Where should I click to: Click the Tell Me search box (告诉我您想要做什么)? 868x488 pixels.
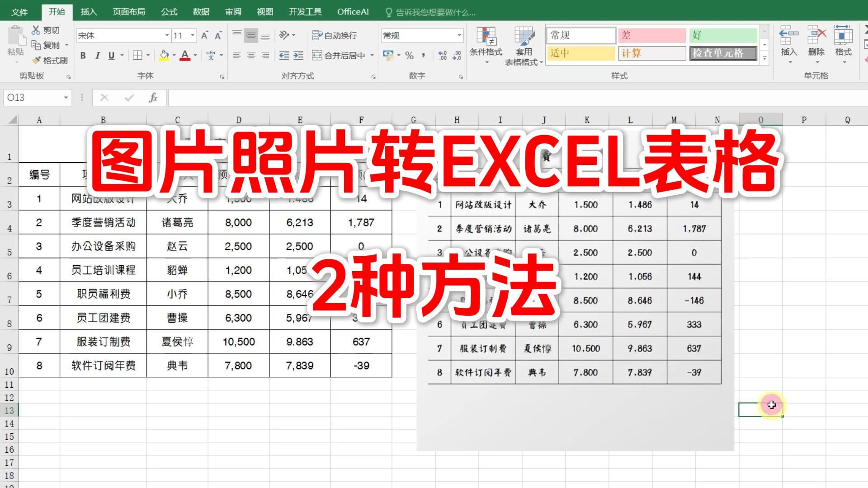pos(430,12)
